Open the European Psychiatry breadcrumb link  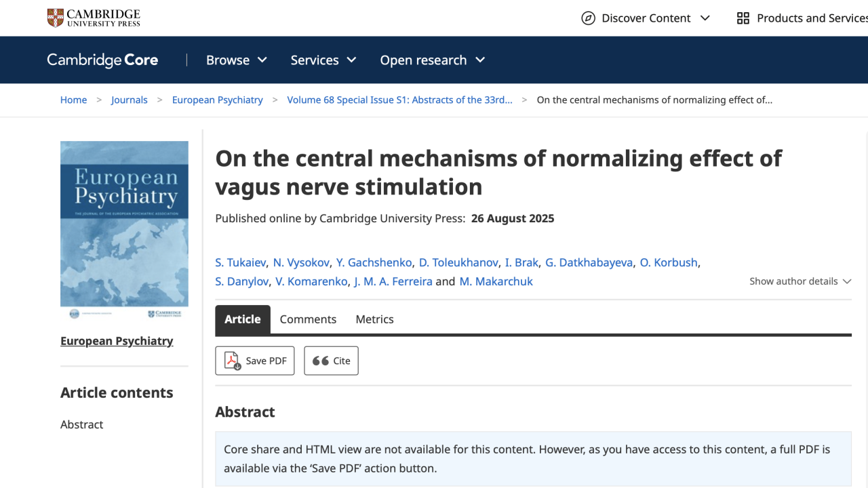[217, 100]
